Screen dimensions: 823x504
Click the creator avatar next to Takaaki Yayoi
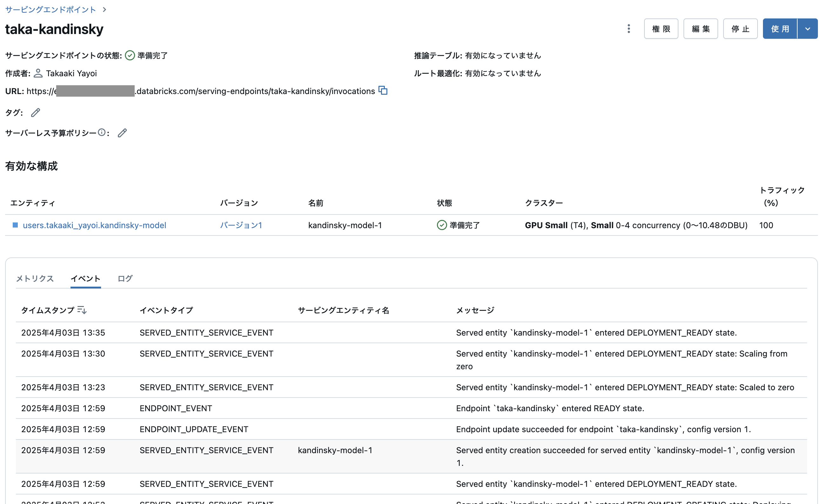38,73
